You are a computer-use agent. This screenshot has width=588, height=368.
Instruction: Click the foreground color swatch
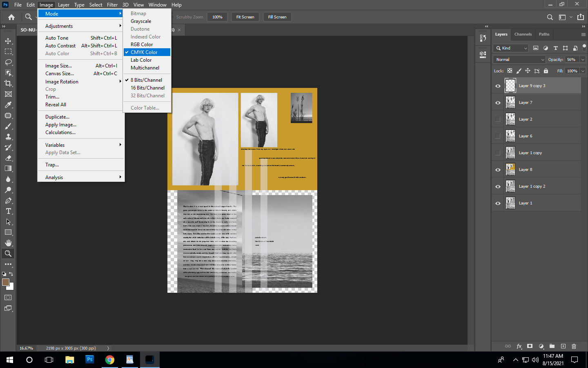click(x=6, y=282)
